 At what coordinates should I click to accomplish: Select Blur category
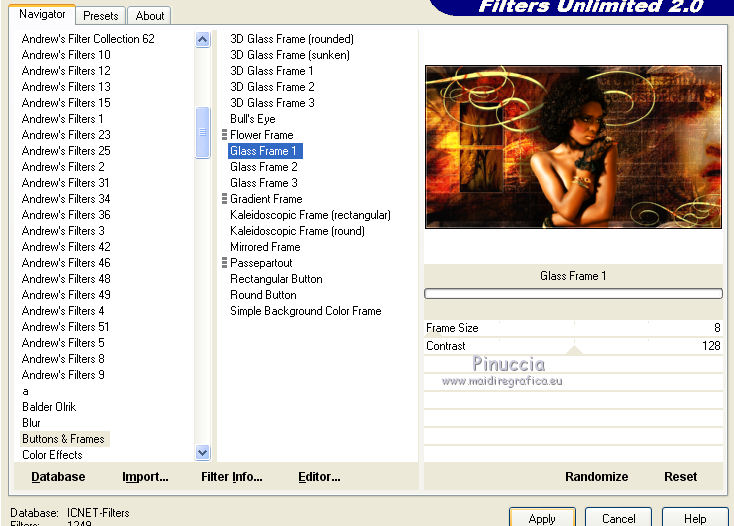[31, 423]
